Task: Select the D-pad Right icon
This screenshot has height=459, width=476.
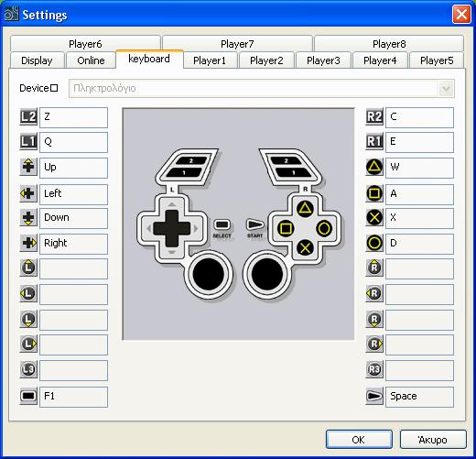Action: (28, 243)
